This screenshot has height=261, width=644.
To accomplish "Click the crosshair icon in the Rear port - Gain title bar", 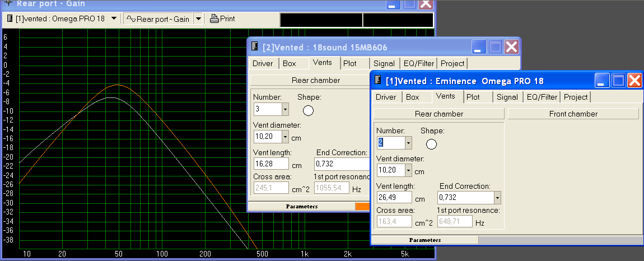I will (x=8, y=3).
